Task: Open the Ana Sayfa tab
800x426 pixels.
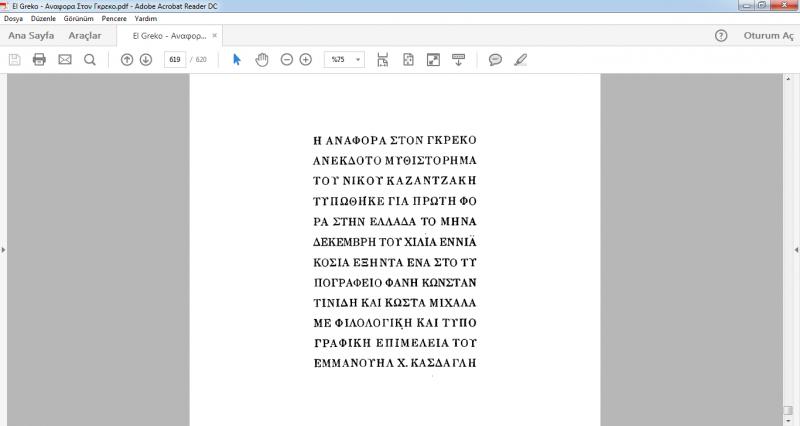Action: pos(31,36)
